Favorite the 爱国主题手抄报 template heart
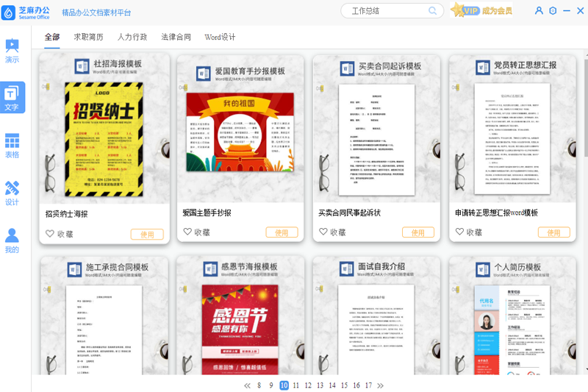Viewport: 588px width, 392px height. coord(187,232)
